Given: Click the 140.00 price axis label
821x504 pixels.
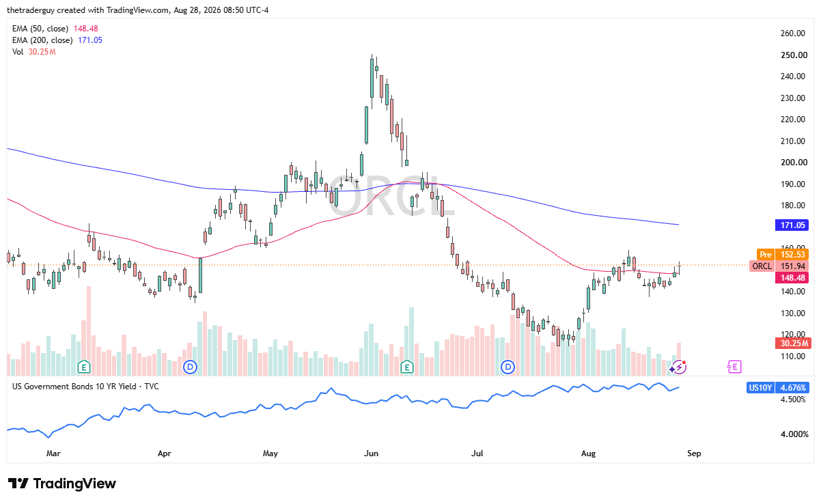Looking at the screenshot, I should coord(792,292).
